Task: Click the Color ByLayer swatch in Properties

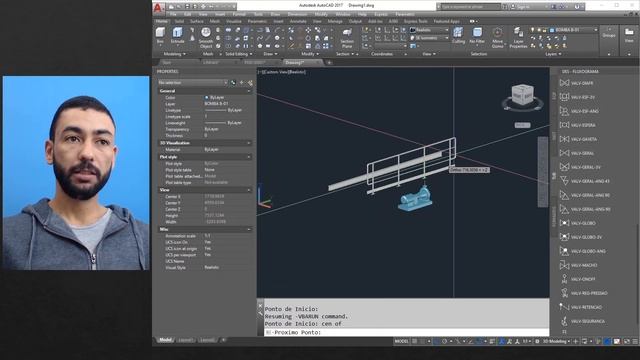Action: click(x=207, y=98)
